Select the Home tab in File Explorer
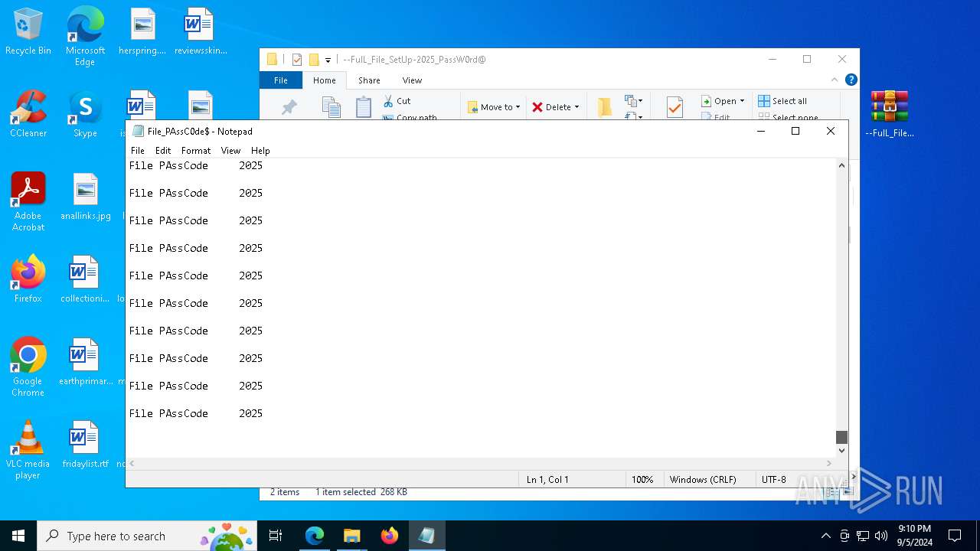The height and width of the screenshot is (551, 980). coord(325,80)
